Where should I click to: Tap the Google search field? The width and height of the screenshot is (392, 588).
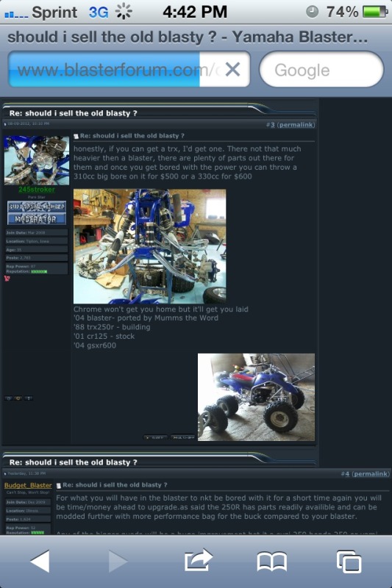[x=321, y=69]
